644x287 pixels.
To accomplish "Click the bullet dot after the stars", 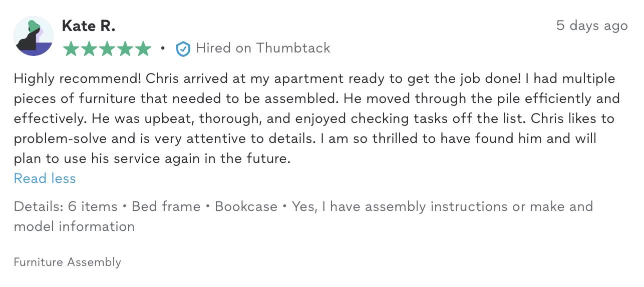I will (163, 49).
